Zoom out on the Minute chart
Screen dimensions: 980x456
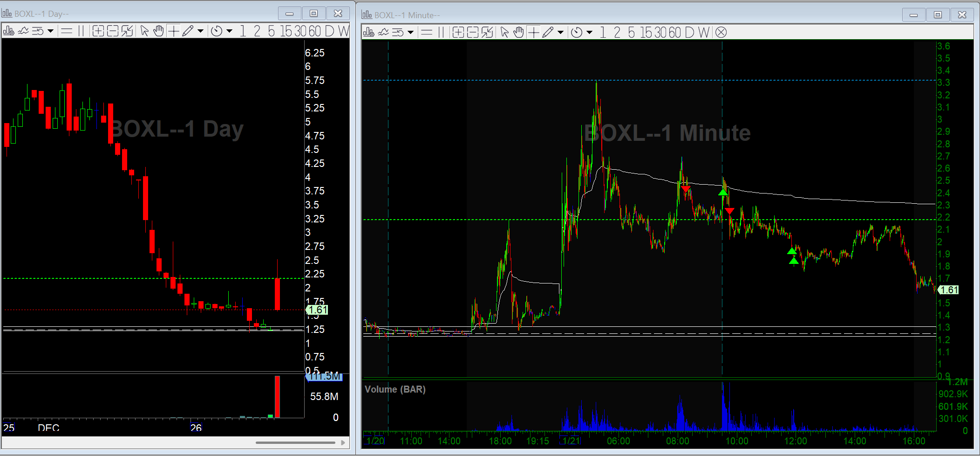coord(472,32)
